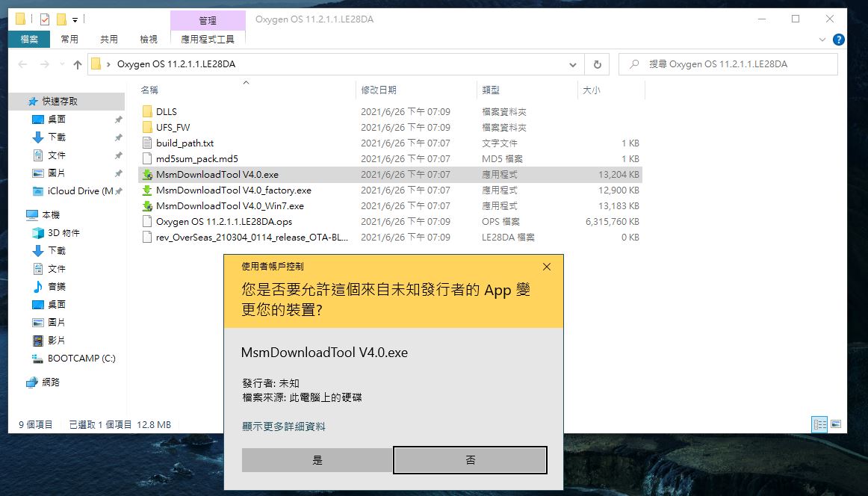Open the 檔案 menu tab

click(x=29, y=40)
